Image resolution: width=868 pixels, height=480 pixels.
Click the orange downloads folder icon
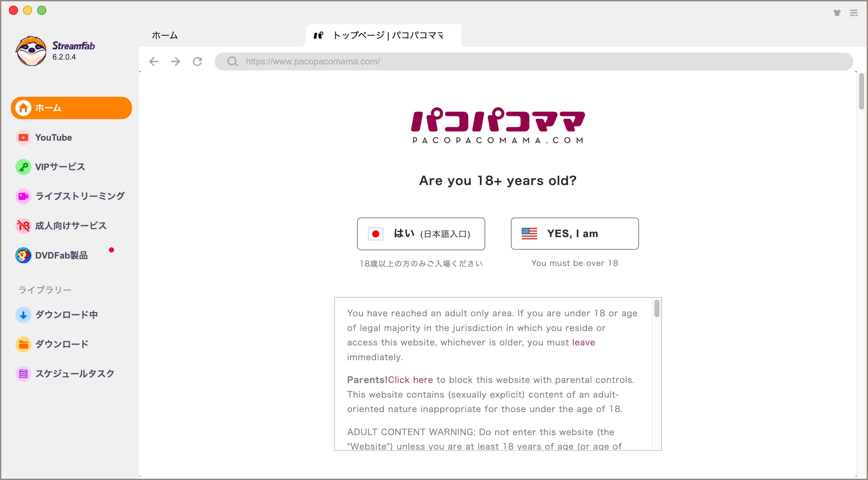coord(23,344)
